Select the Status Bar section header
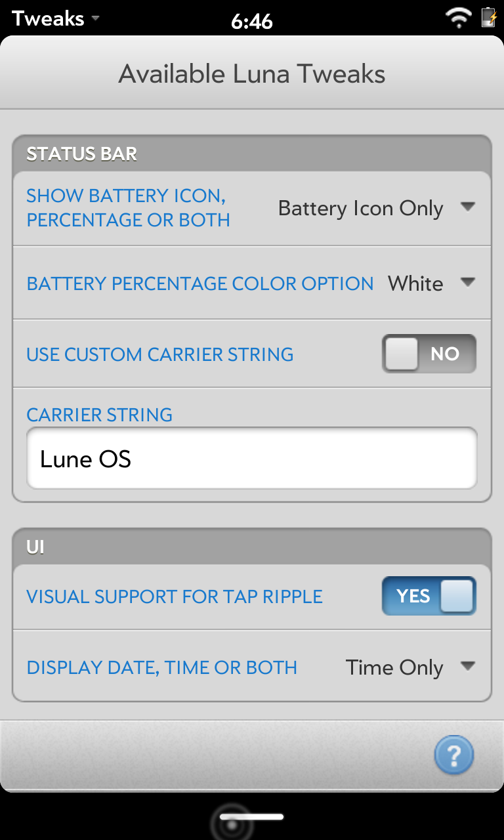The height and width of the screenshot is (840, 504). coord(82,154)
